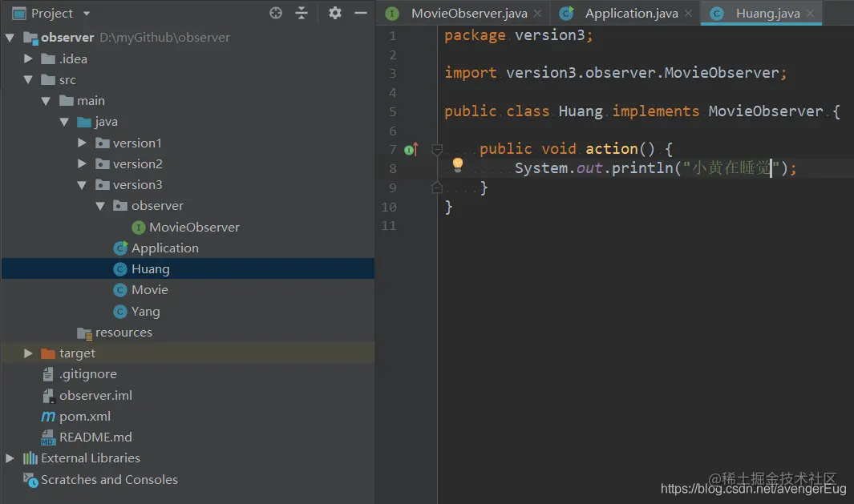Click the fold end marker on line 9
854x504 pixels.
point(436,187)
